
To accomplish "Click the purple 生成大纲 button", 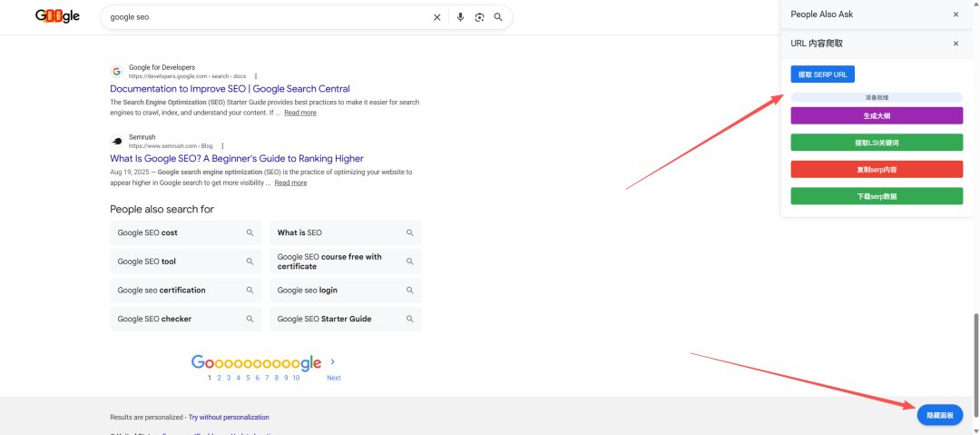I will point(877,116).
